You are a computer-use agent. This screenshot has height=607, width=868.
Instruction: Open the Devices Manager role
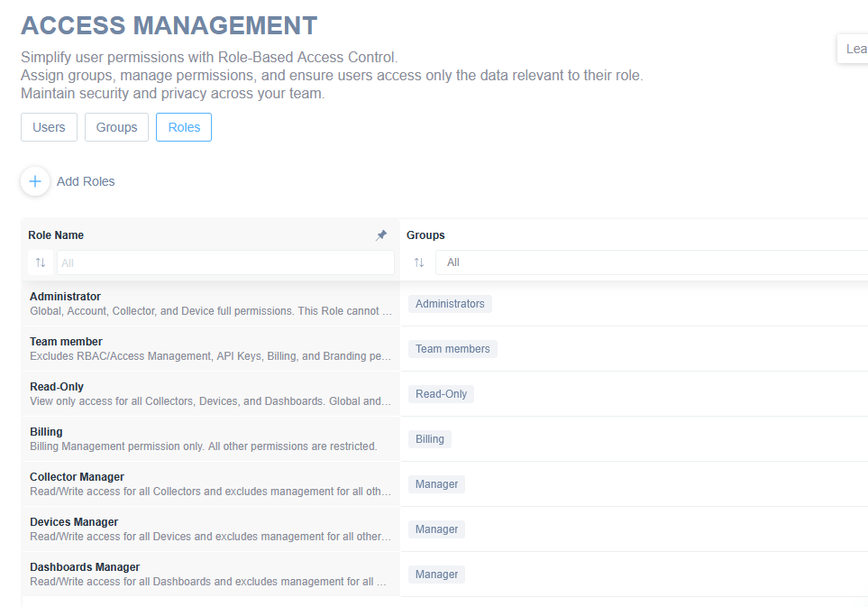point(74,522)
